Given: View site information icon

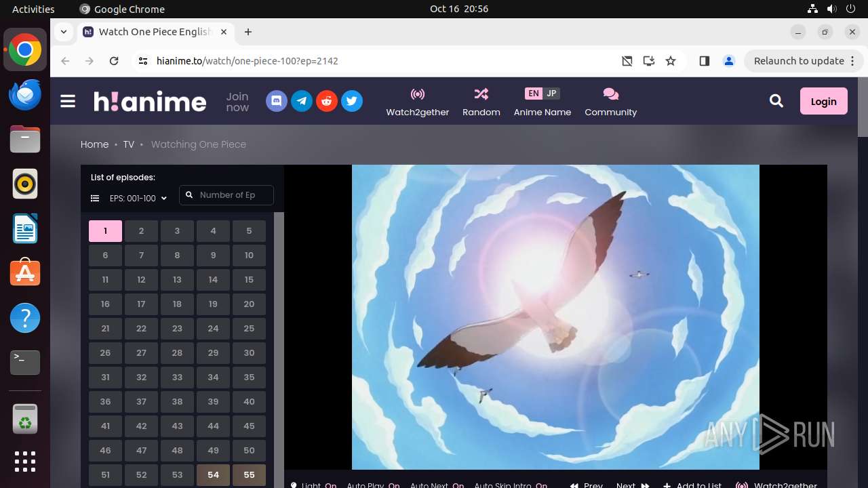Looking at the screenshot, I should tap(142, 61).
